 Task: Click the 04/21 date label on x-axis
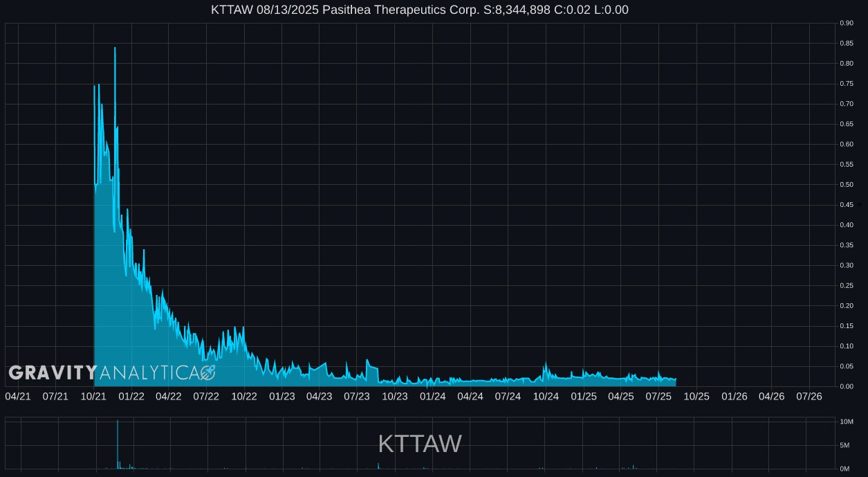18,396
